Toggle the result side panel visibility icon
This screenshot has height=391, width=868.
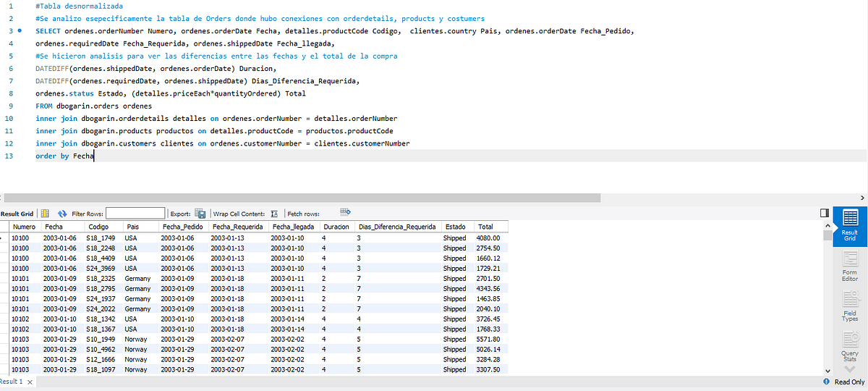pos(825,213)
